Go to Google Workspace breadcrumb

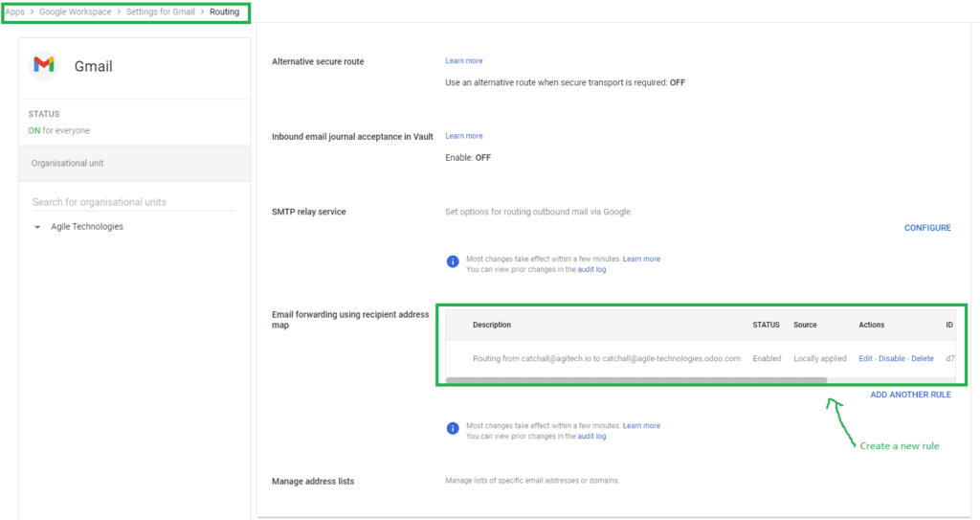(x=75, y=11)
